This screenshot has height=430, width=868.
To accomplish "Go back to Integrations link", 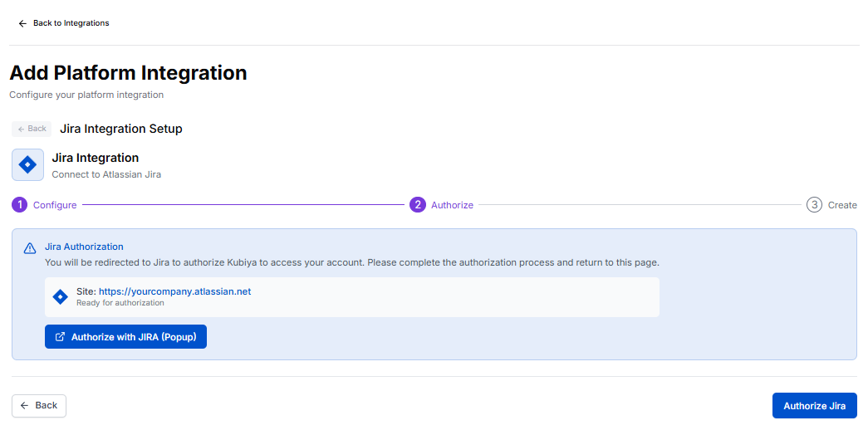I will tap(64, 23).
